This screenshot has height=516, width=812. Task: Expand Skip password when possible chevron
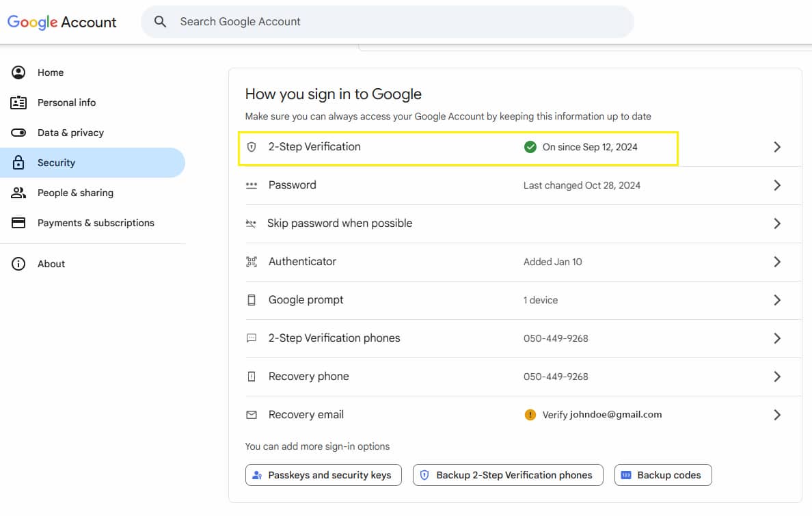click(776, 223)
